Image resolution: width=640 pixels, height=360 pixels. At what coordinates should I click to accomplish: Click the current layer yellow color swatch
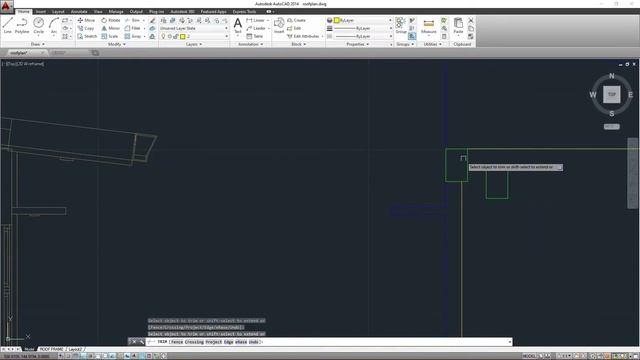point(182,36)
